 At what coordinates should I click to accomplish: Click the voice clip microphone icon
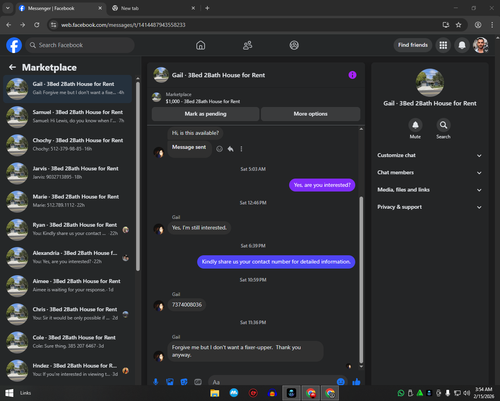click(156, 382)
